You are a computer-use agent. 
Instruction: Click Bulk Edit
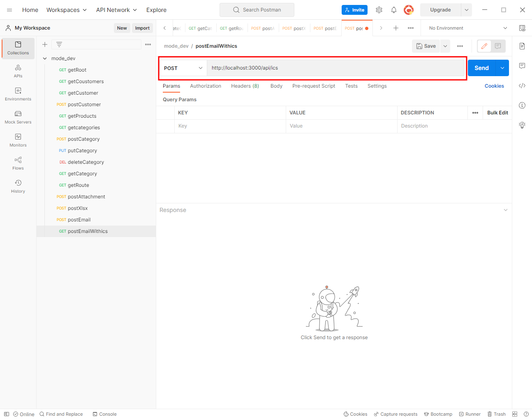pos(497,113)
